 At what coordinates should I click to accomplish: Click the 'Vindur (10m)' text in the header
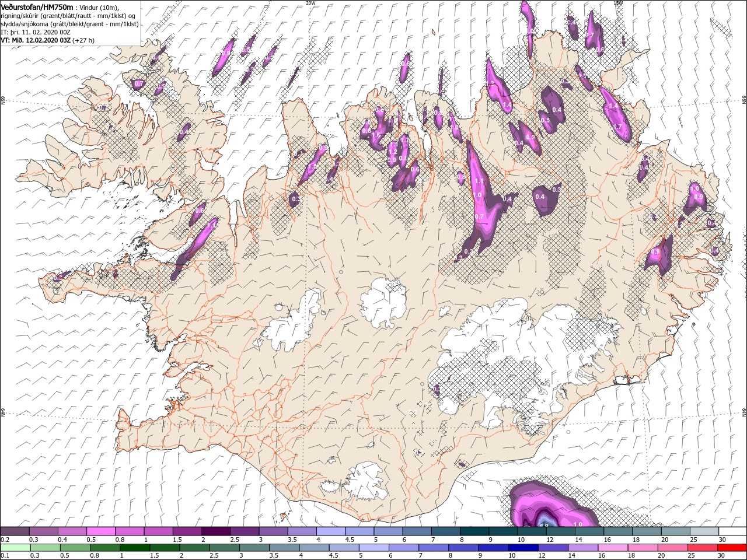pos(98,7)
